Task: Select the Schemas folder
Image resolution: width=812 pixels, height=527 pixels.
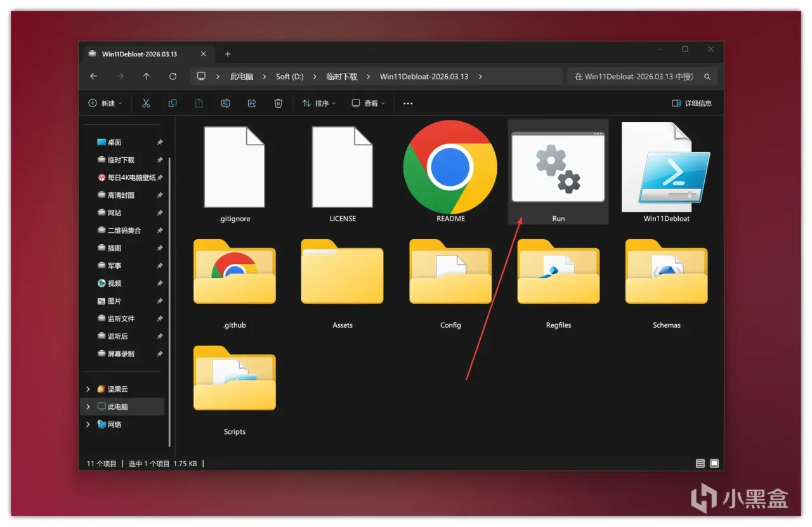Action: (x=666, y=272)
